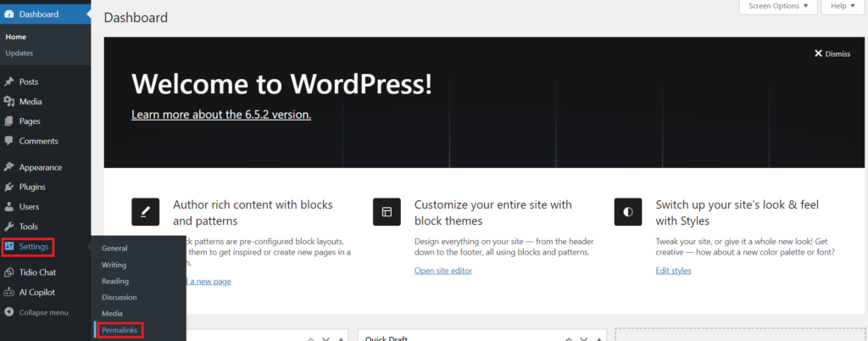Click the Edit styles link
Image resolution: width=868 pixels, height=341 pixels.
[x=674, y=271]
